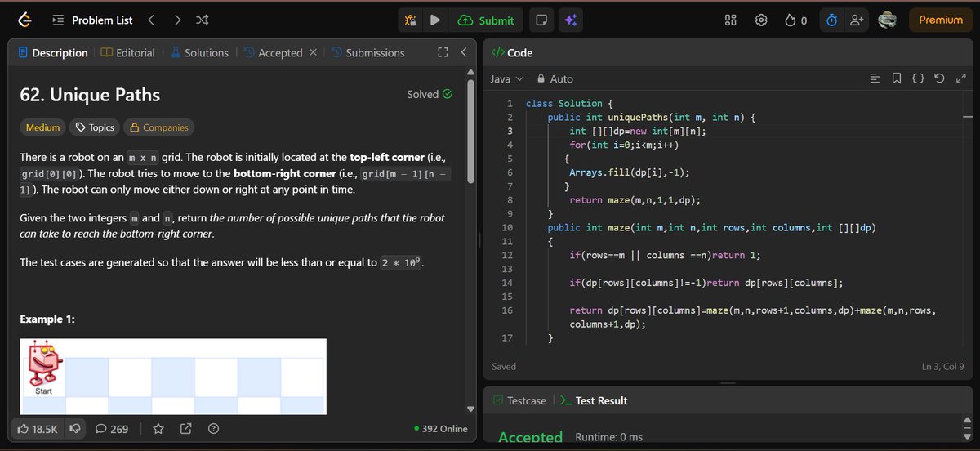Open the AI sparkle assistant icon
980x451 pixels.
click(x=571, y=20)
